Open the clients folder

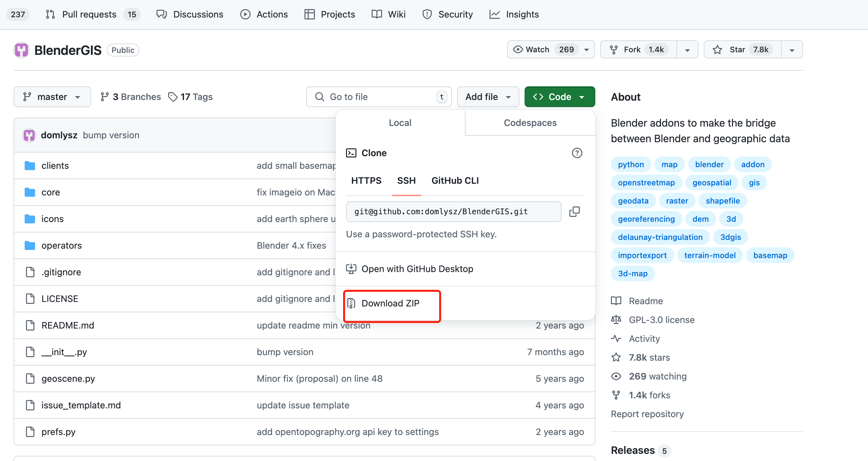pyautogui.click(x=55, y=166)
